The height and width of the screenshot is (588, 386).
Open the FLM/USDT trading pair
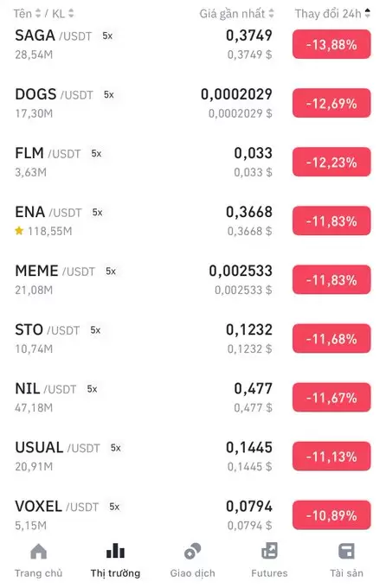tap(193, 162)
